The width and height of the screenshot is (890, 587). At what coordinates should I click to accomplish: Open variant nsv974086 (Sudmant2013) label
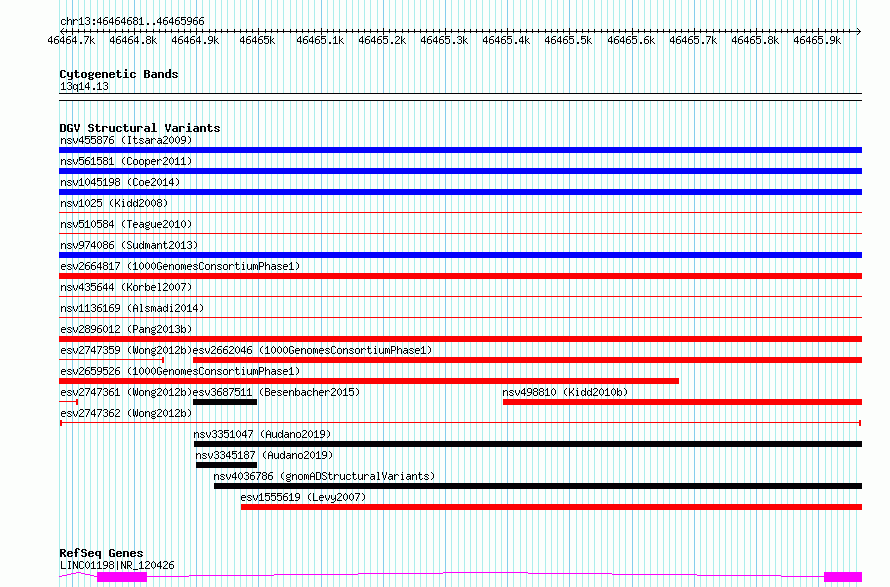click(129, 245)
